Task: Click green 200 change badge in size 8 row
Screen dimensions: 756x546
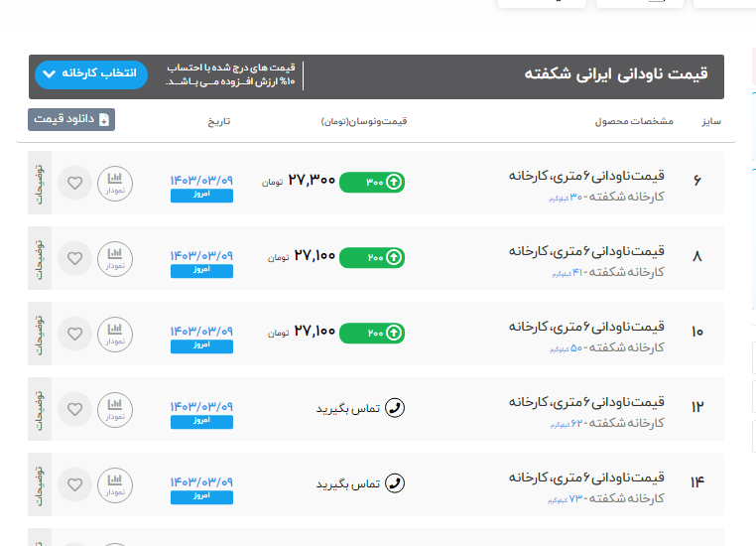Action: click(x=372, y=258)
